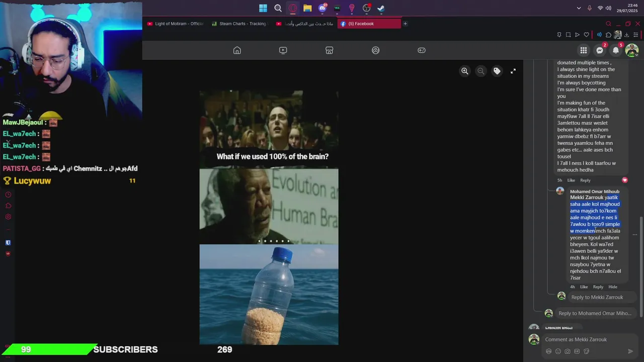This screenshot has height=362, width=644.
Task: Click red heart reaction on comment
Action: point(625,180)
